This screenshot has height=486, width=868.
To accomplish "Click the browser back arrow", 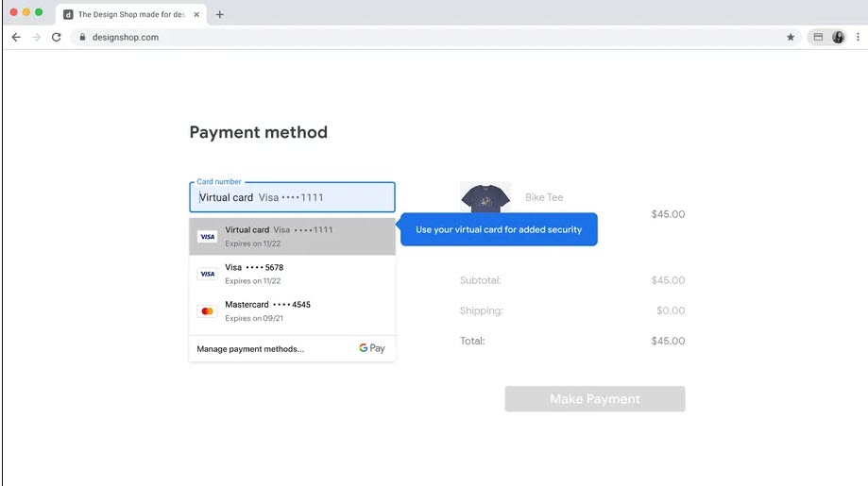I will point(16,37).
